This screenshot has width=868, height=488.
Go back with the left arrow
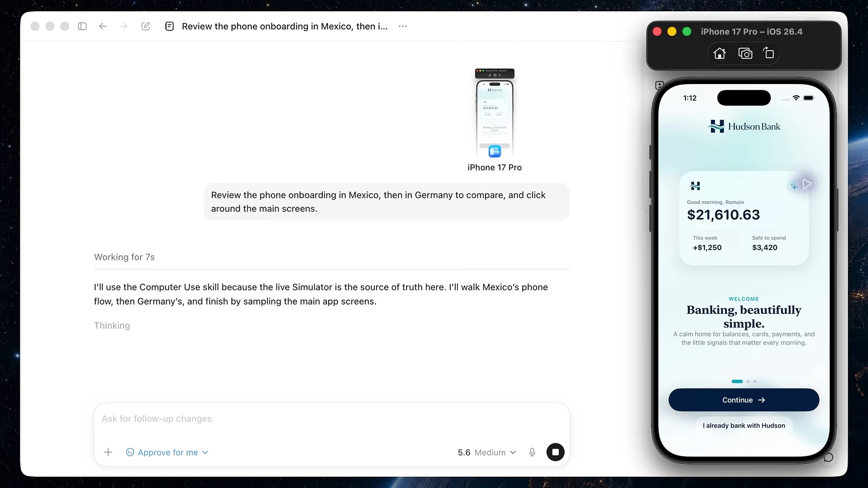click(x=103, y=26)
